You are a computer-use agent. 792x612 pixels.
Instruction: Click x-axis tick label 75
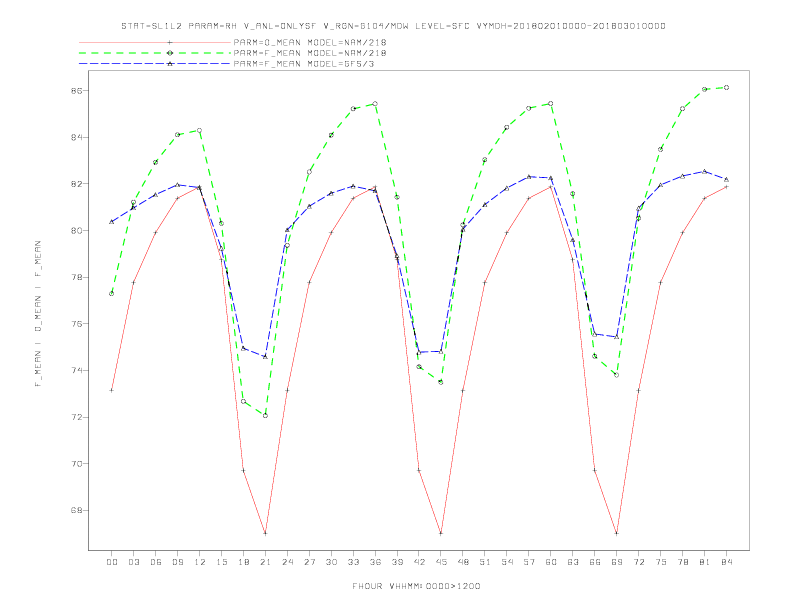pyautogui.click(x=661, y=562)
